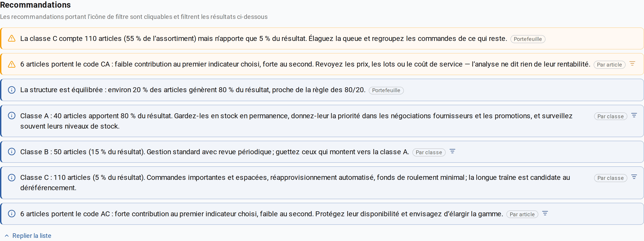Screen dimensions: 644x241
Task: Click filter icon on Classe A recommendation
Action: 634,115
